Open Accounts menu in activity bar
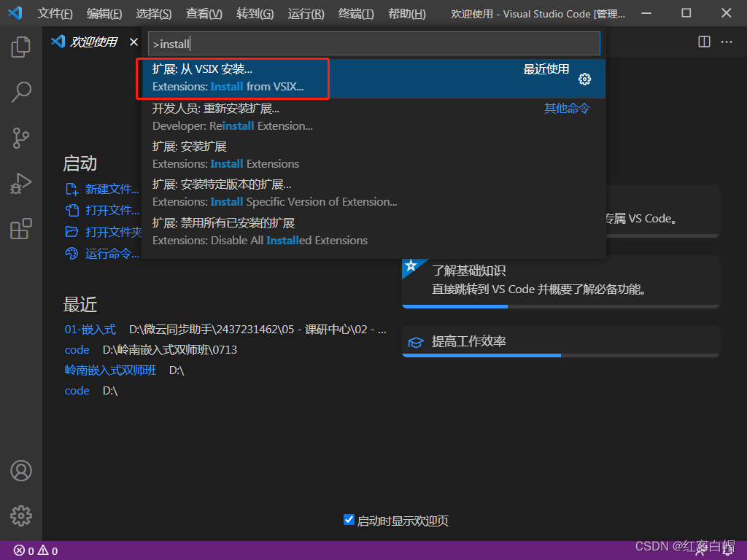The image size is (747, 560). point(21,470)
